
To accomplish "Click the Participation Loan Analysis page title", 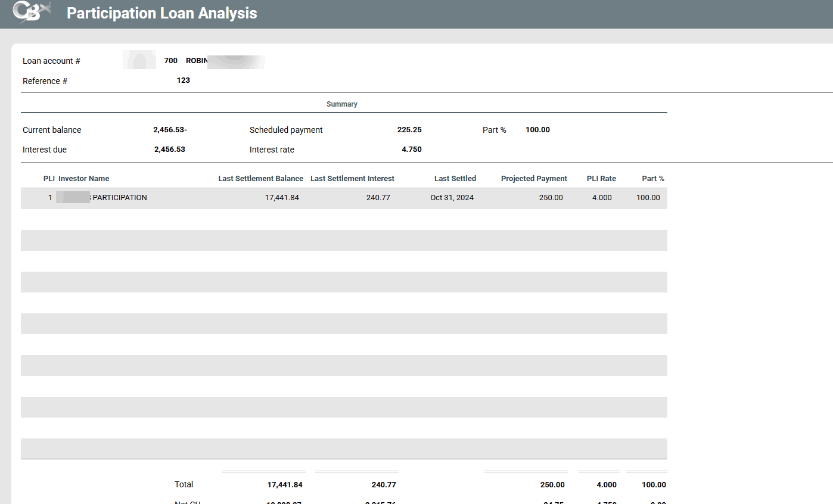I will pos(161,13).
